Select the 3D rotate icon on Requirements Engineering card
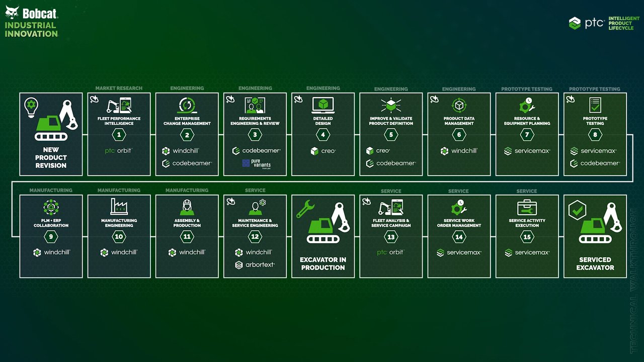This screenshot has height=362, width=644. [x=230, y=99]
